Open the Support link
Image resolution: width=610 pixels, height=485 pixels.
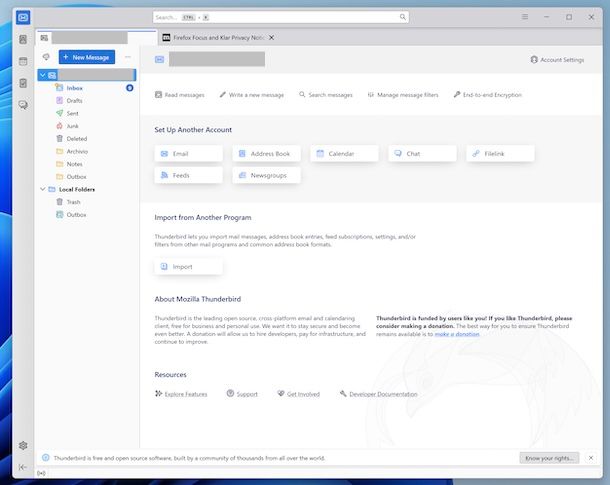click(242, 394)
